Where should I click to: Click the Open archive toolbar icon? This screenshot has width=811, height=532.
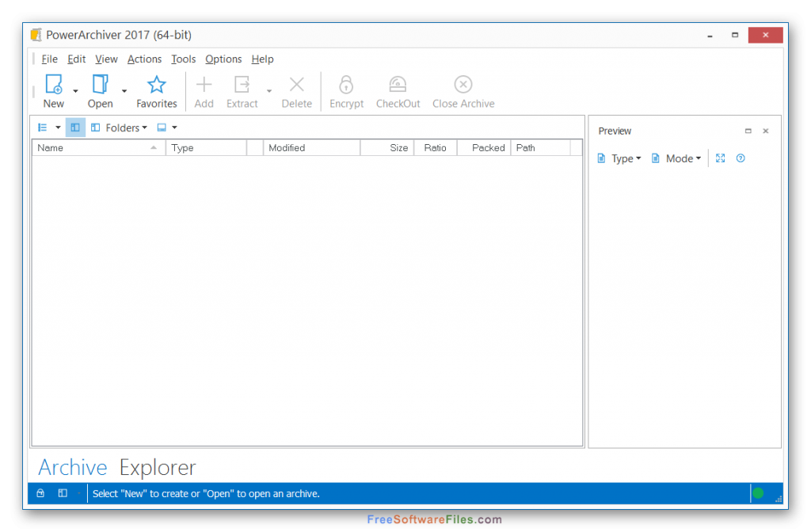pyautogui.click(x=100, y=84)
